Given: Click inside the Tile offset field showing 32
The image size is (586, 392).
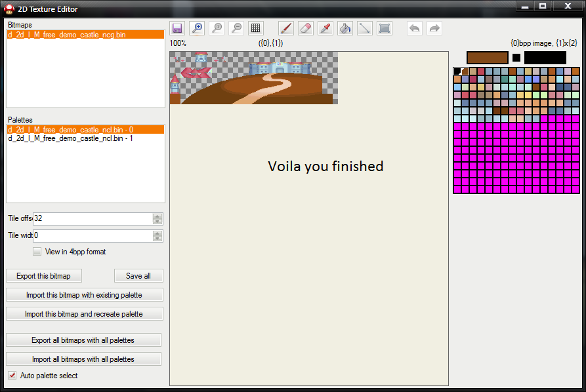Looking at the screenshot, I should point(93,218).
